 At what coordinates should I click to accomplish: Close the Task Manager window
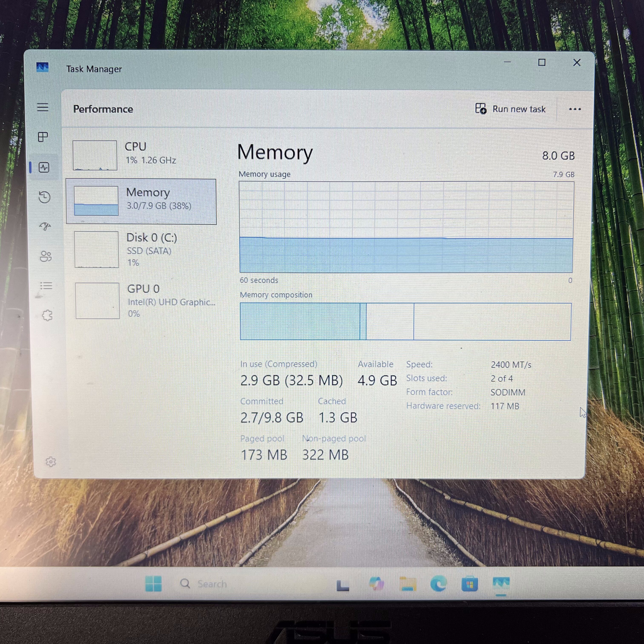point(577,63)
